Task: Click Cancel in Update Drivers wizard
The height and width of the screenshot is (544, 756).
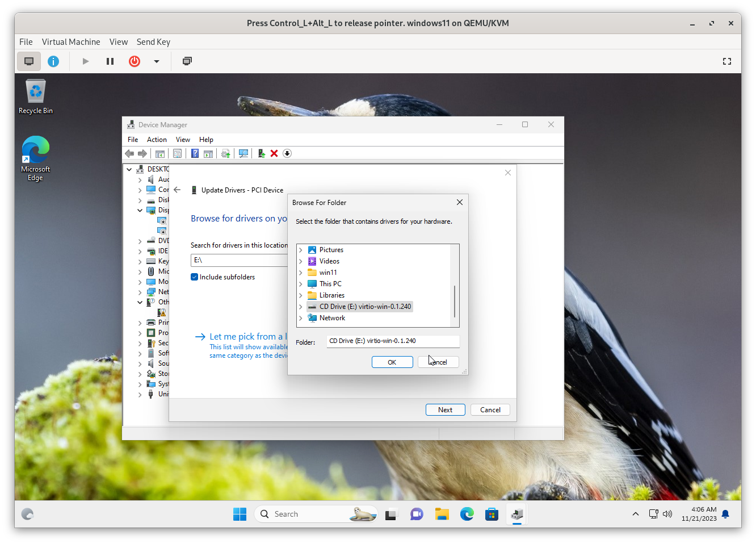Action: point(490,410)
